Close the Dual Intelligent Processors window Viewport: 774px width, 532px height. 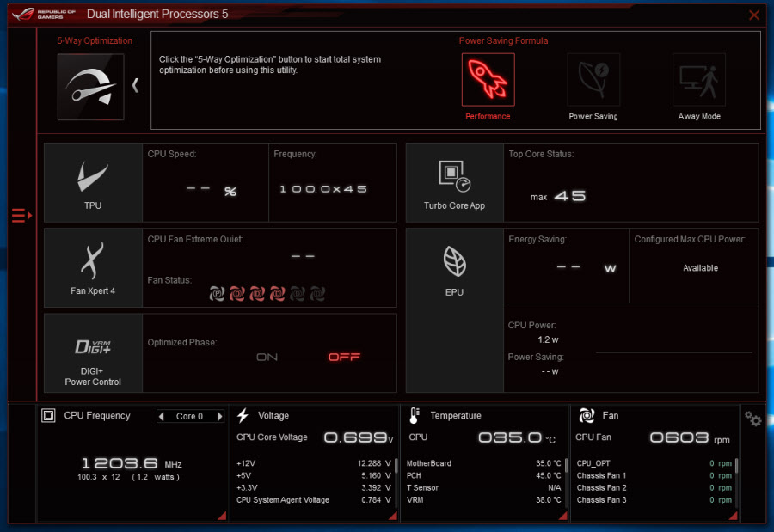(753, 15)
